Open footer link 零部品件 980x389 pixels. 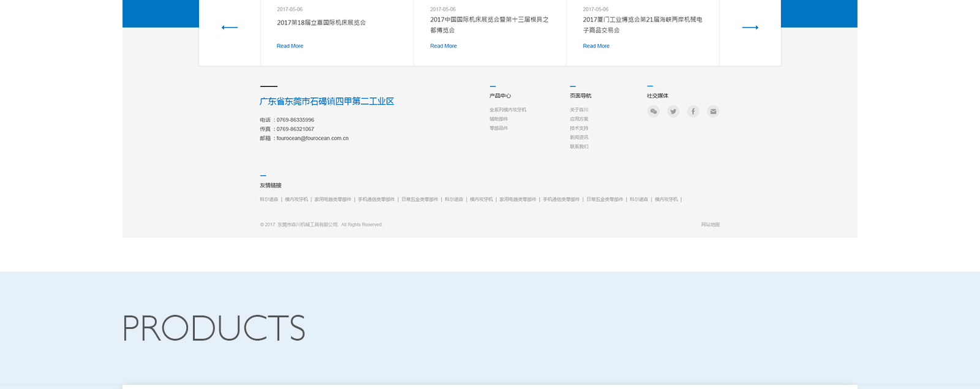[499, 129]
